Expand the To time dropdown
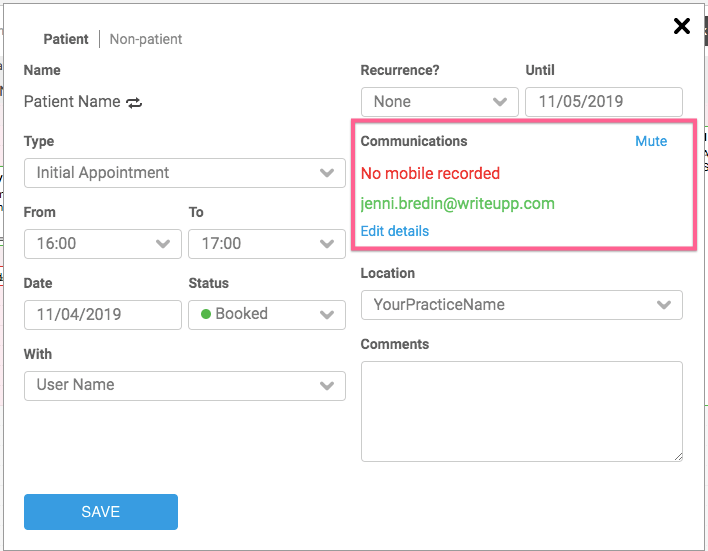The height and width of the screenshot is (551, 708). pos(266,244)
